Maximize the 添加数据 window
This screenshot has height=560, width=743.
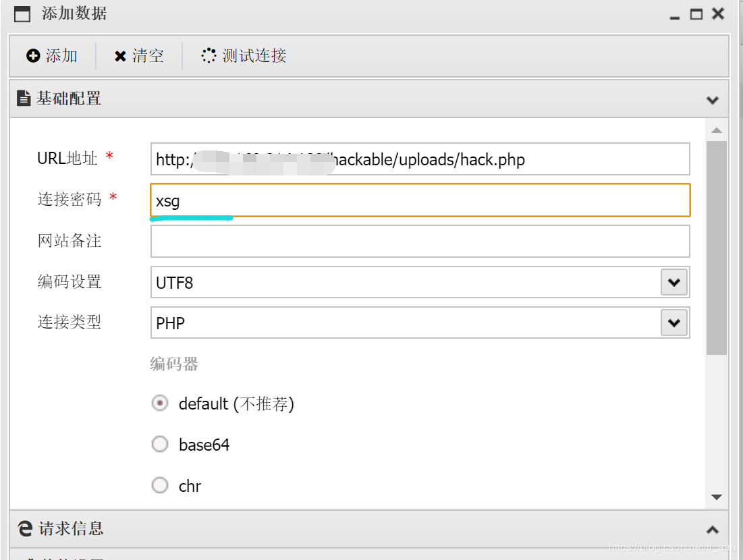pyautogui.click(x=696, y=14)
